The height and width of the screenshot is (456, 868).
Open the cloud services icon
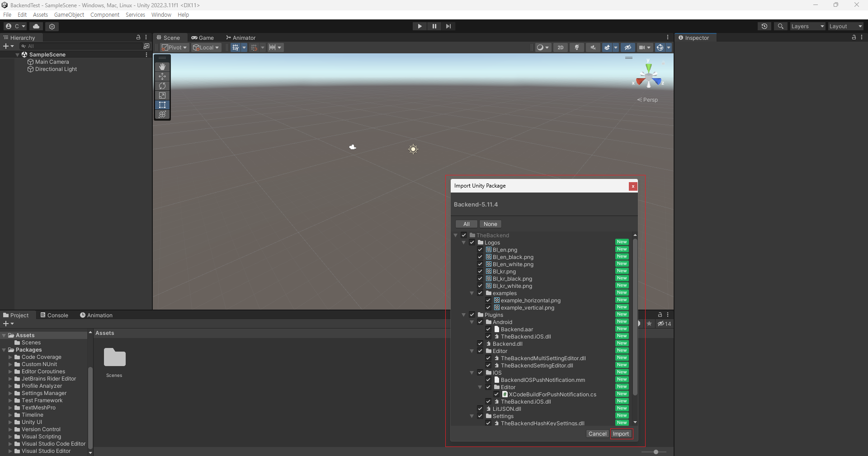[x=37, y=26]
